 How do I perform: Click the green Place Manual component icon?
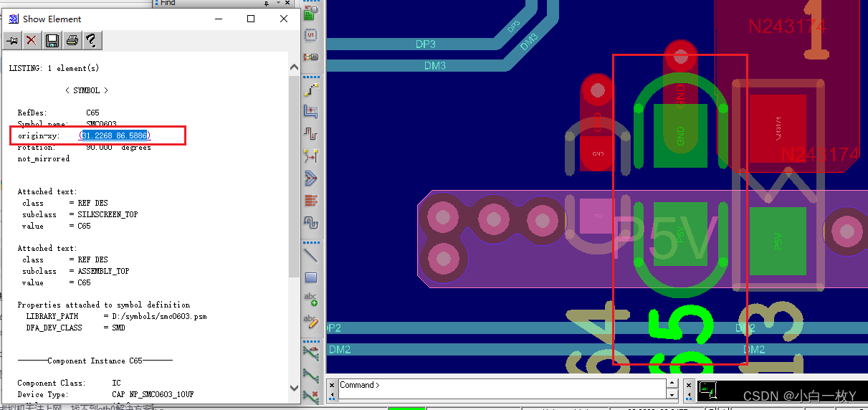tap(311, 12)
